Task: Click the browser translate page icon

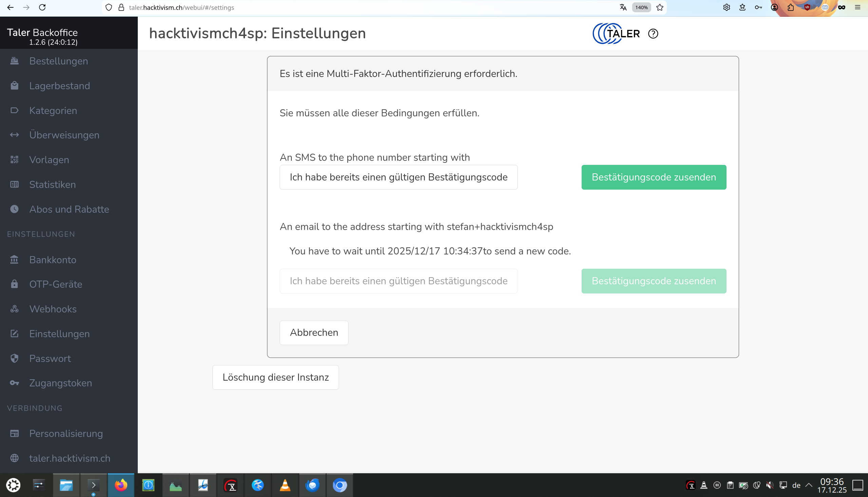Action: 623,7
